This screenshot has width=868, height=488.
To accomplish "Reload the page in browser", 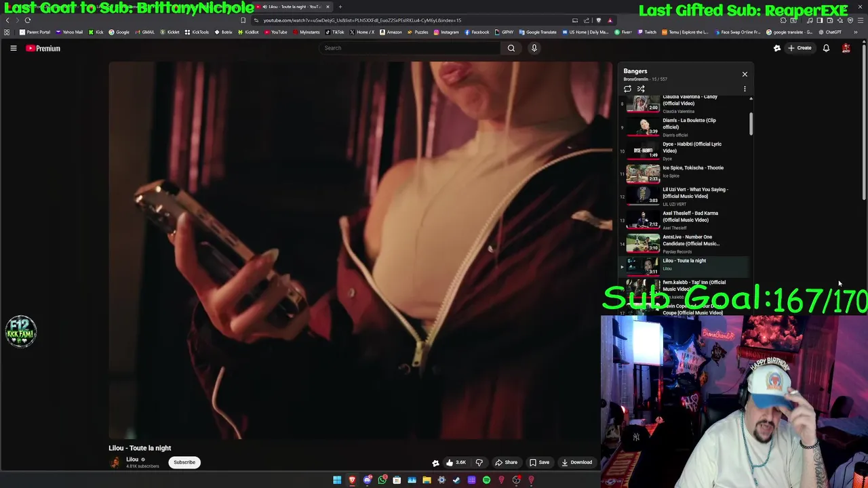I will 28,20.
